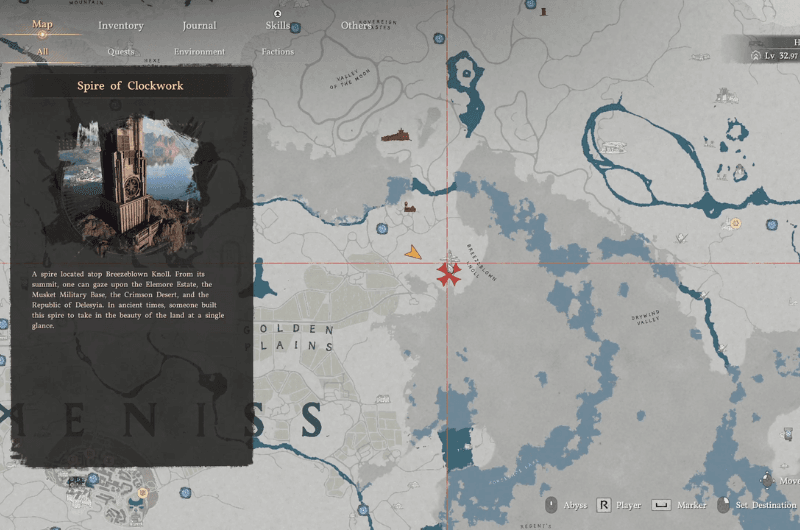Open the Skills tab
Screen dimensions: 800x530
(278, 25)
